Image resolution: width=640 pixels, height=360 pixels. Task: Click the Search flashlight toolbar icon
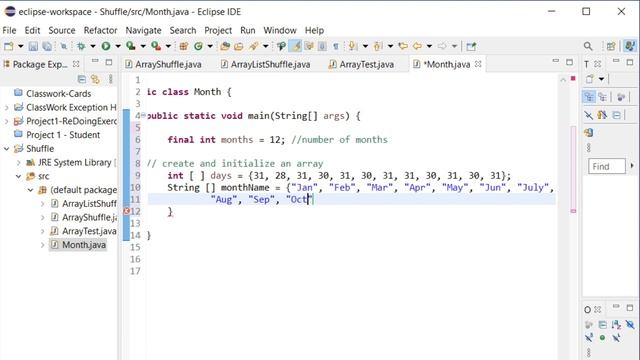254,47
